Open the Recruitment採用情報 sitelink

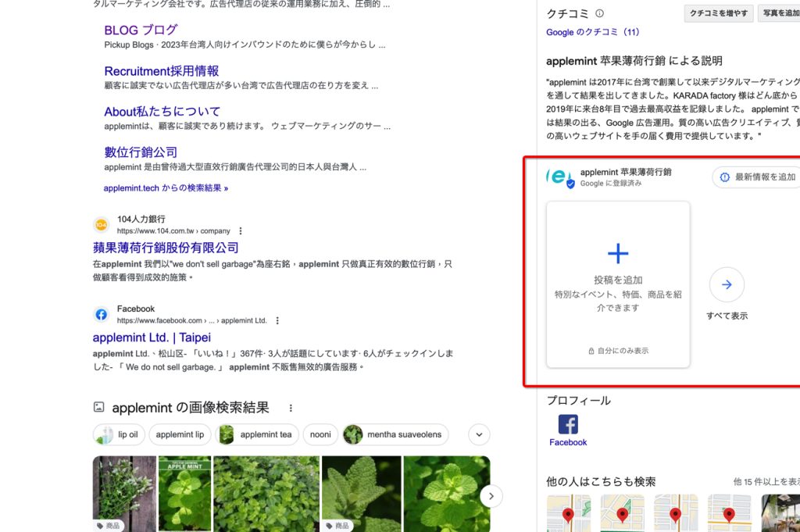[x=162, y=71]
